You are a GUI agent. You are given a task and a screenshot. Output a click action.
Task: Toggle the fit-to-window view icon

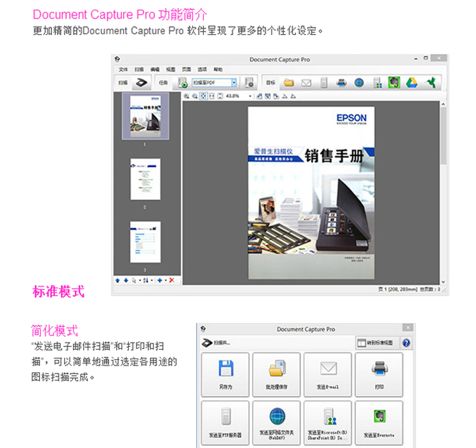[x=203, y=96]
